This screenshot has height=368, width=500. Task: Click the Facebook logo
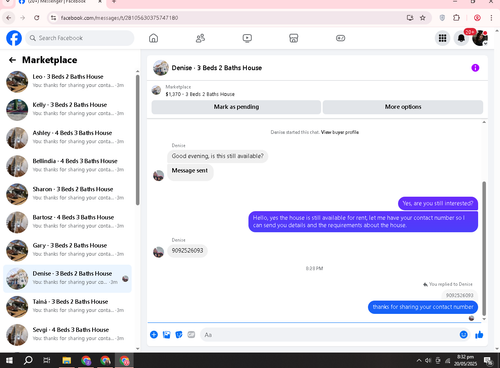(14, 38)
